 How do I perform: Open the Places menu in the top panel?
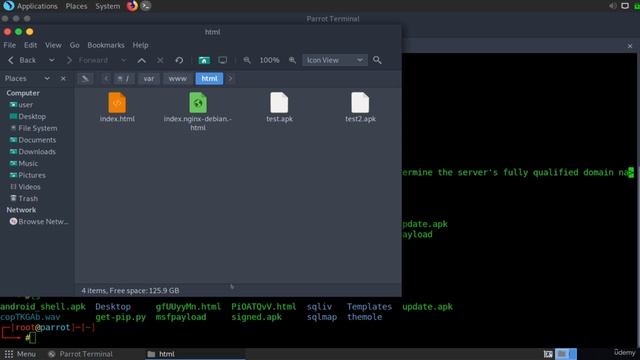pyautogui.click(x=76, y=6)
